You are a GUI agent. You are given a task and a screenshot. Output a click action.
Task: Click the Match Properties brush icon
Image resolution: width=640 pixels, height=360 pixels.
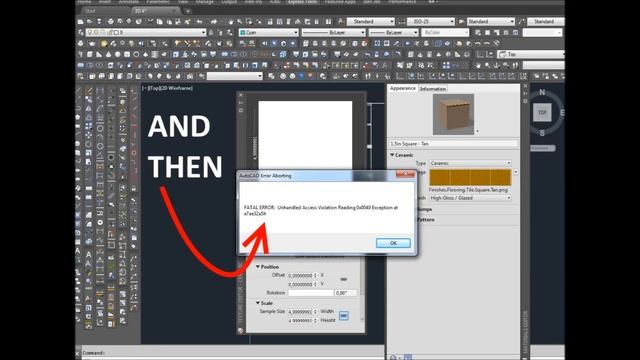tap(187, 22)
